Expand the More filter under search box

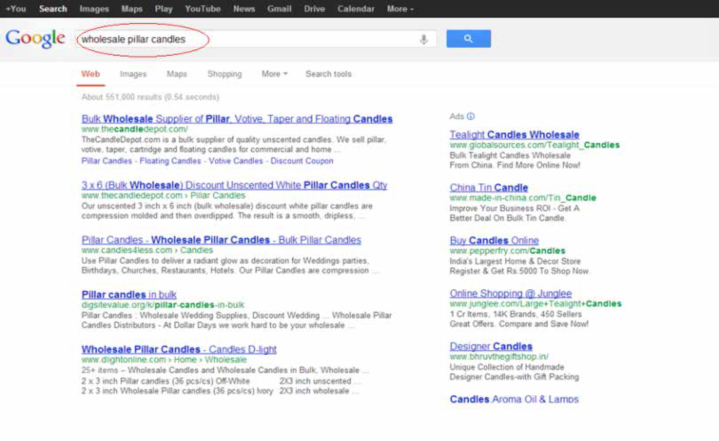(x=274, y=74)
